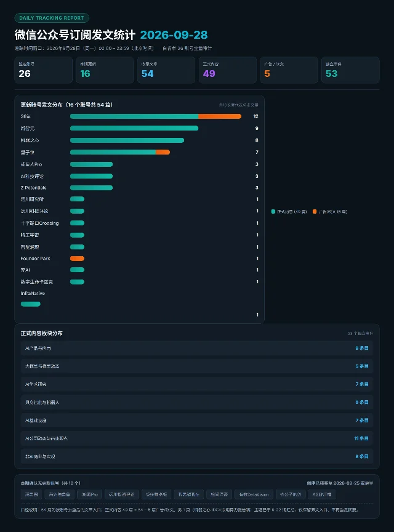Click the DataVision tag
The image size is (394, 532).
pos(254,494)
